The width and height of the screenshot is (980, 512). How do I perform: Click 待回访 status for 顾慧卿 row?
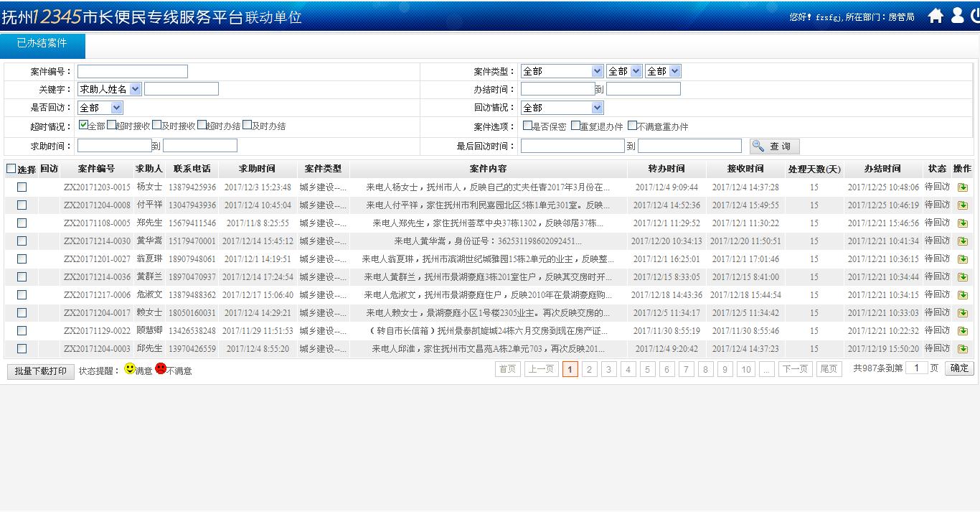pyautogui.click(x=937, y=330)
